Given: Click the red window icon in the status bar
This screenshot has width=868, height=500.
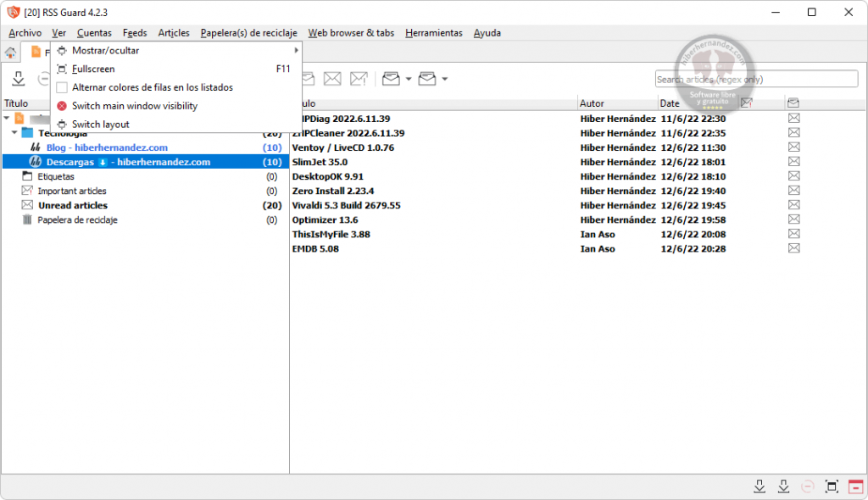Looking at the screenshot, I should click(856, 486).
